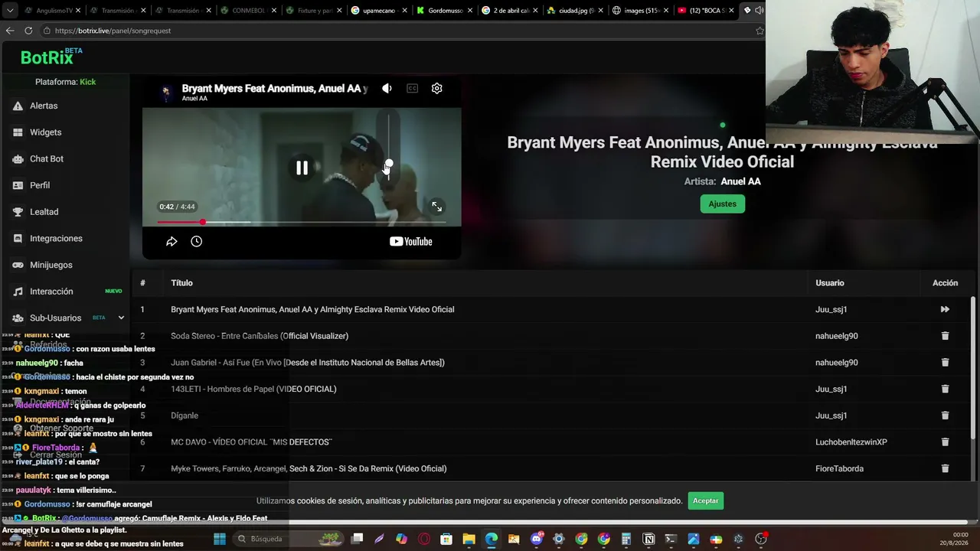Click the green Ajustes button
The image size is (980, 551).
point(722,204)
